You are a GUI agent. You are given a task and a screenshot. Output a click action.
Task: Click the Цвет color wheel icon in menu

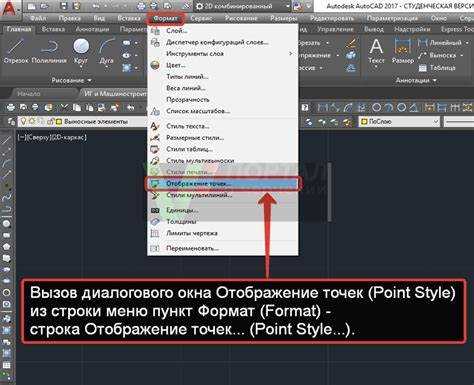[155, 65]
